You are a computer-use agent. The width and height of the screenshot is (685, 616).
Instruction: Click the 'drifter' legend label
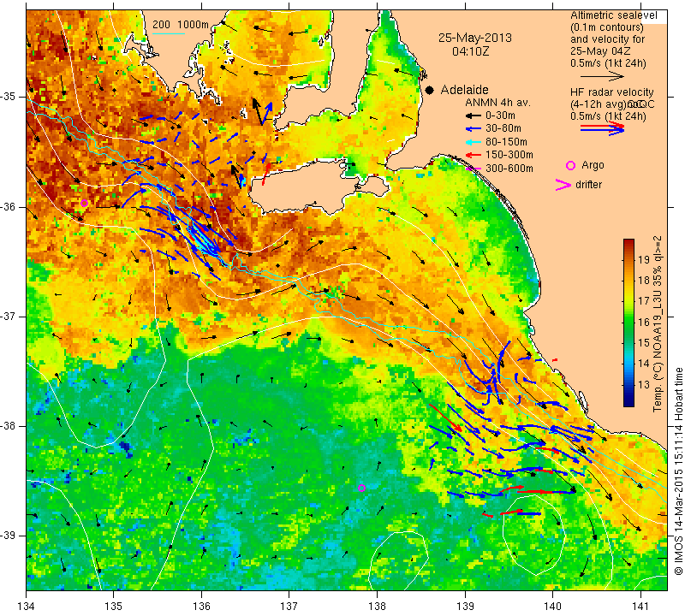point(588,185)
